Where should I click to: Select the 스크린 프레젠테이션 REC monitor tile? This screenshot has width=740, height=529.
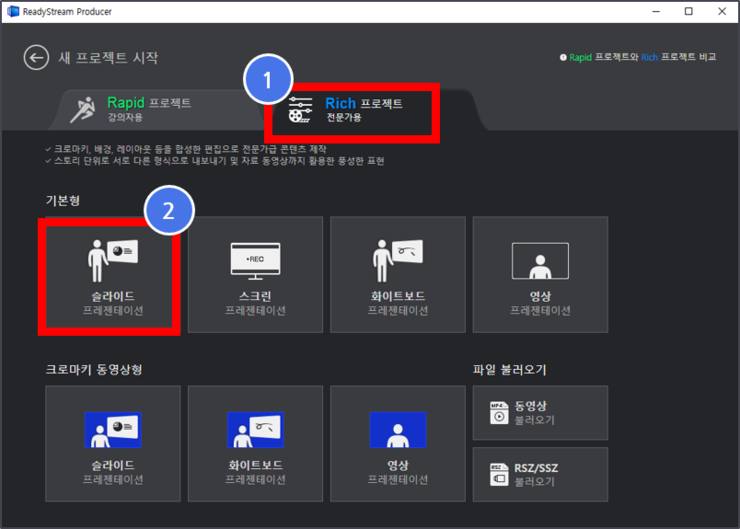tap(255, 275)
